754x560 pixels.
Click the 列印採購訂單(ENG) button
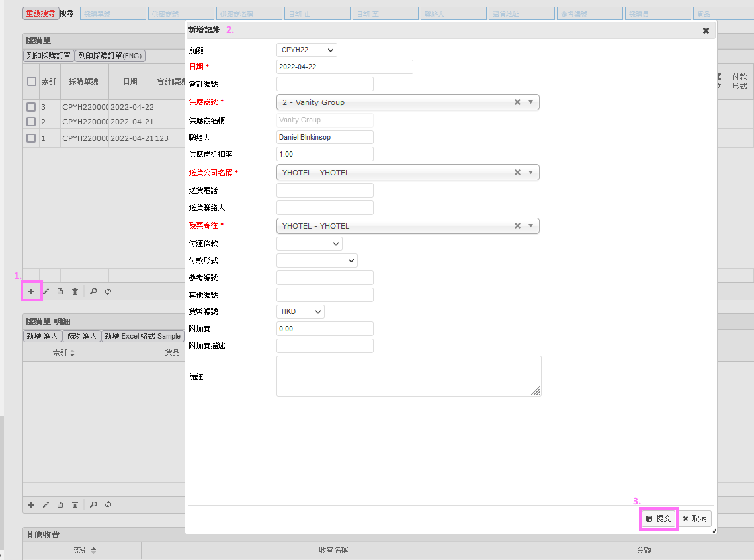110,56
